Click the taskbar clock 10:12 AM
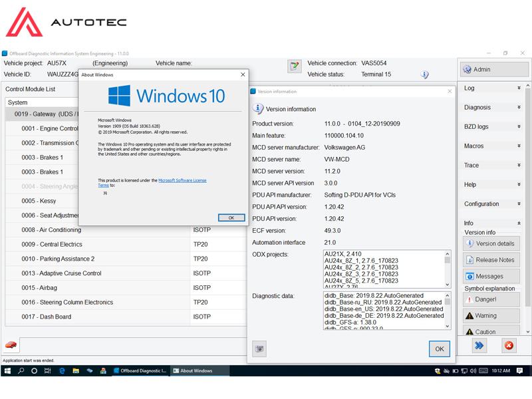532x399 pixels. [x=501, y=371]
